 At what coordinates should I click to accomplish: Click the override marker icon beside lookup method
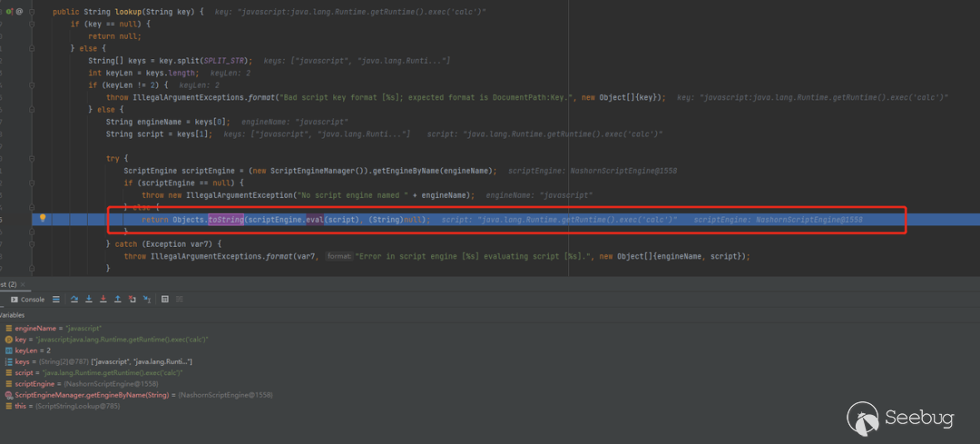(x=9, y=12)
